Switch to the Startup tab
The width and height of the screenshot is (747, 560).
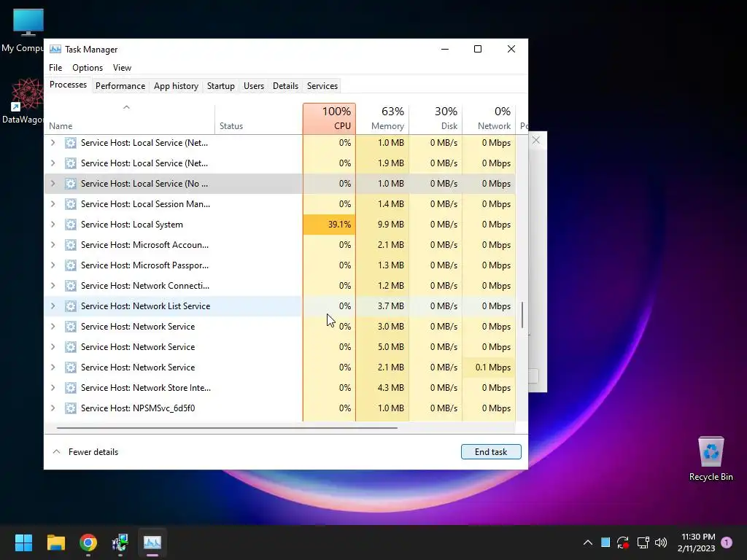[x=220, y=86]
